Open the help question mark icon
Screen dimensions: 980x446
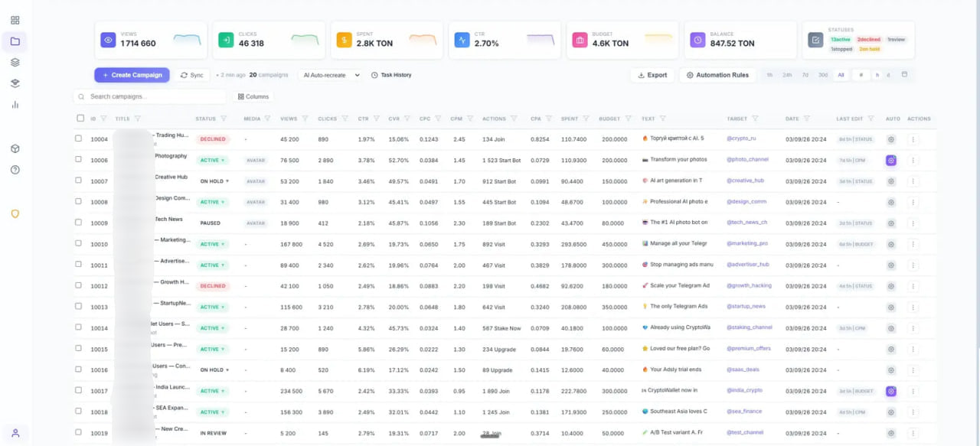[15, 169]
